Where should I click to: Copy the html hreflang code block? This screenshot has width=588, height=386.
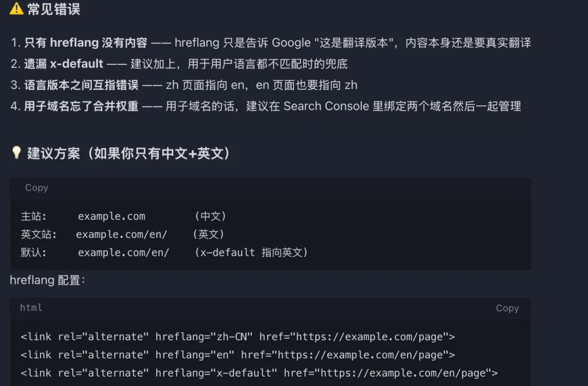pyautogui.click(x=507, y=308)
